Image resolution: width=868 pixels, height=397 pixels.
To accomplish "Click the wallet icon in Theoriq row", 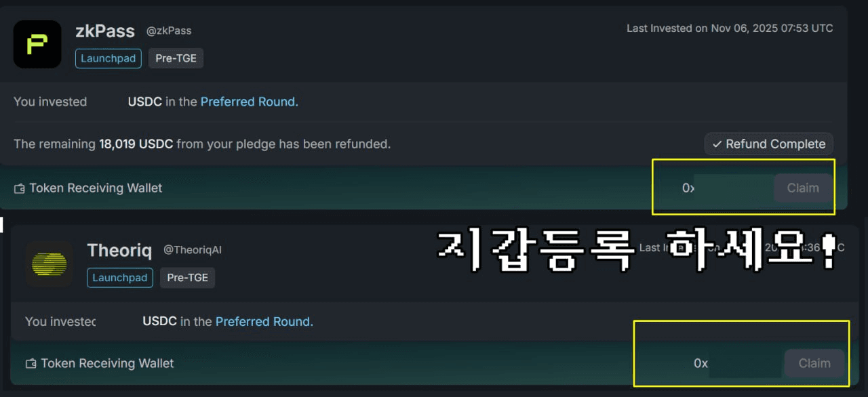I will pos(31,364).
